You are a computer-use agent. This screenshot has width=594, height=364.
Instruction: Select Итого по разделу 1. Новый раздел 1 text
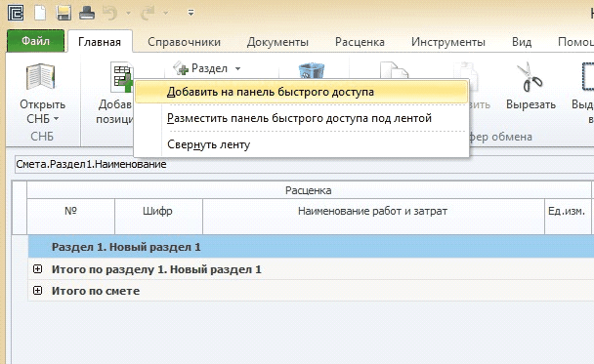point(156,269)
